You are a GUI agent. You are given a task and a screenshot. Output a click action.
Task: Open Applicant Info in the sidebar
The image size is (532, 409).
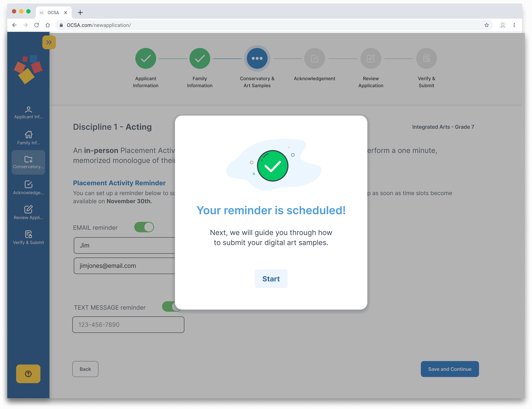(28, 113)
